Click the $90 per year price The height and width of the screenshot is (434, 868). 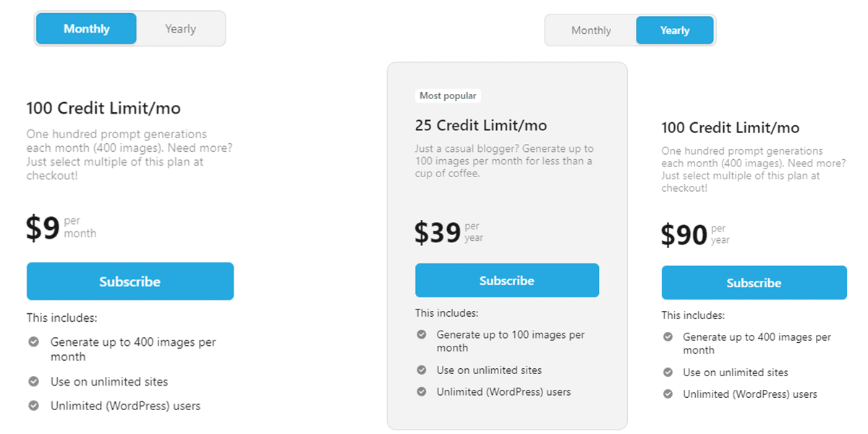click(684, 235)
